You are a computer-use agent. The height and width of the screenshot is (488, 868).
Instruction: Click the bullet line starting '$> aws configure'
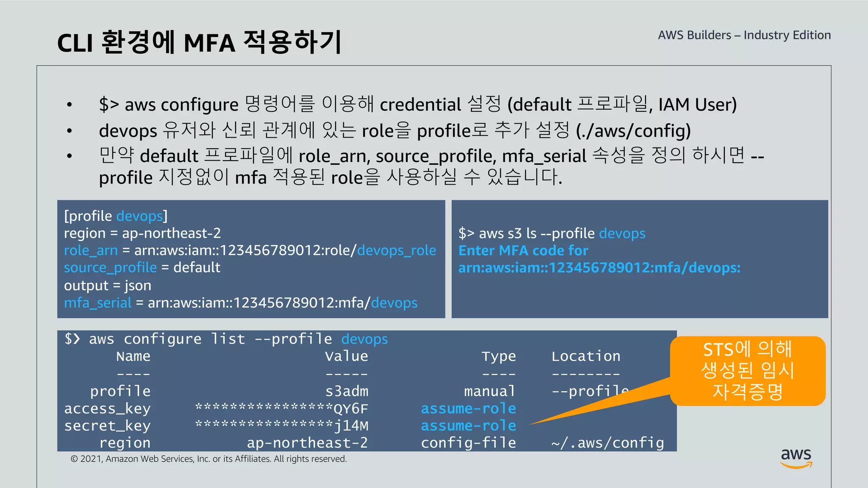click(x=417, y=104)
